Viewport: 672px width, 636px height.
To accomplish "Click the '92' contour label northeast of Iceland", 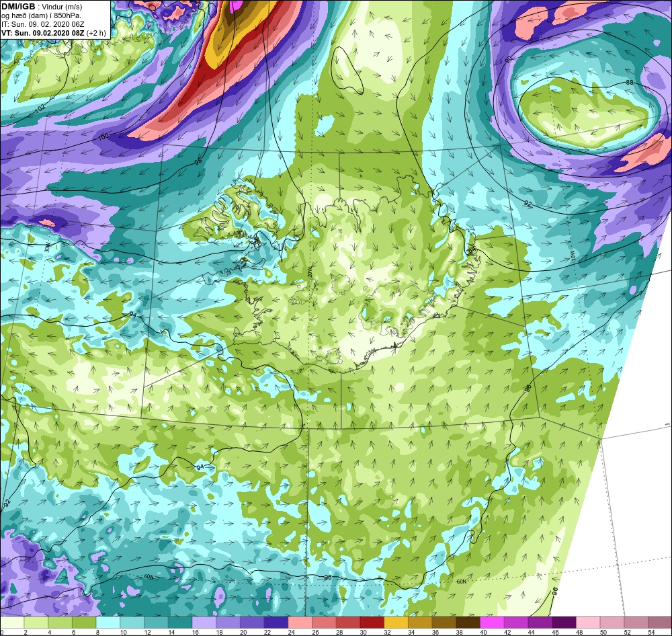I will point(528,204).
